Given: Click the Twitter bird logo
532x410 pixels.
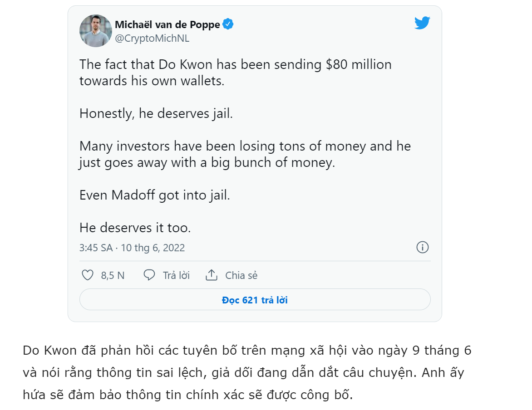Looking at the screenshot, I should point(422,23).
